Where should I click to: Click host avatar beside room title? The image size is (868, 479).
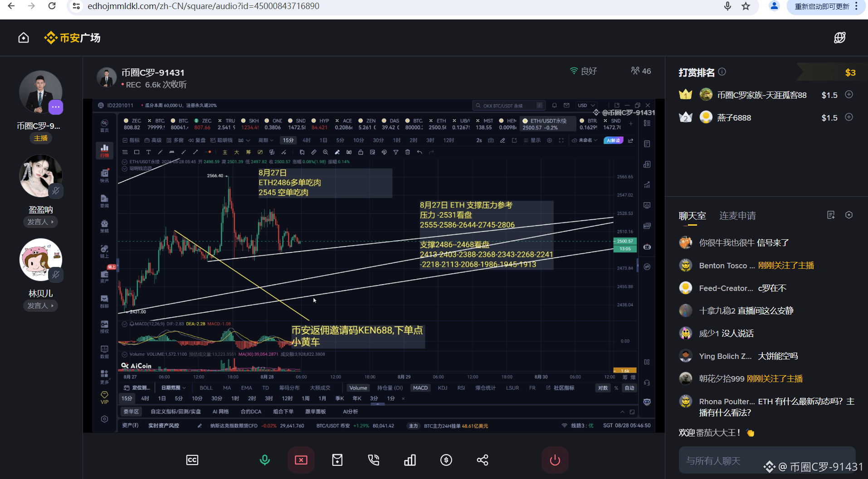(x=107, y=77)
